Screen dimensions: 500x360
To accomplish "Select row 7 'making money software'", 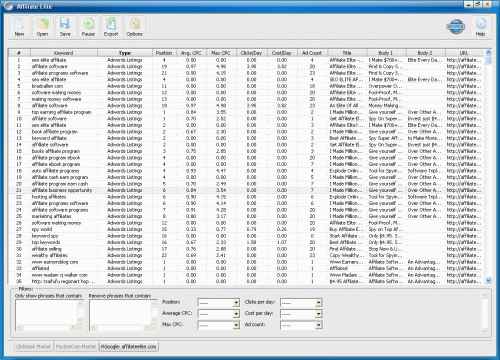I will (x=246, y=99).
